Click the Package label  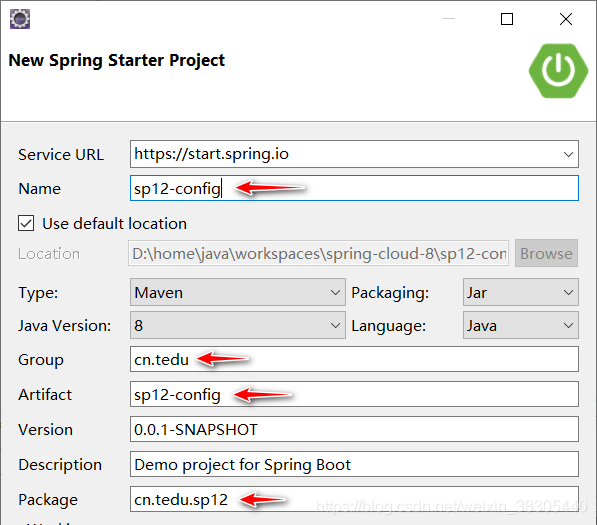coord(48,500)
